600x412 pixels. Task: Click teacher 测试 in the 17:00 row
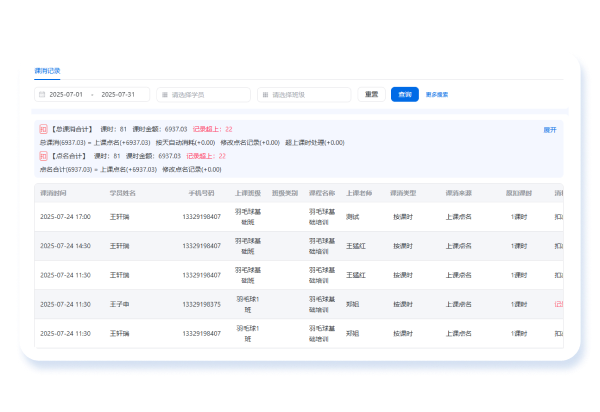pos(352,217)
